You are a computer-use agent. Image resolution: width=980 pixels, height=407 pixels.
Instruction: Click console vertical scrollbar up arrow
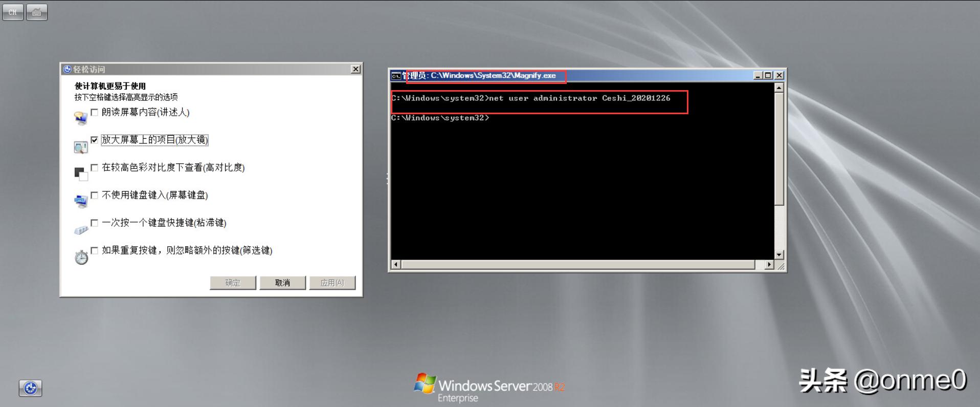(x=779, y=88)
